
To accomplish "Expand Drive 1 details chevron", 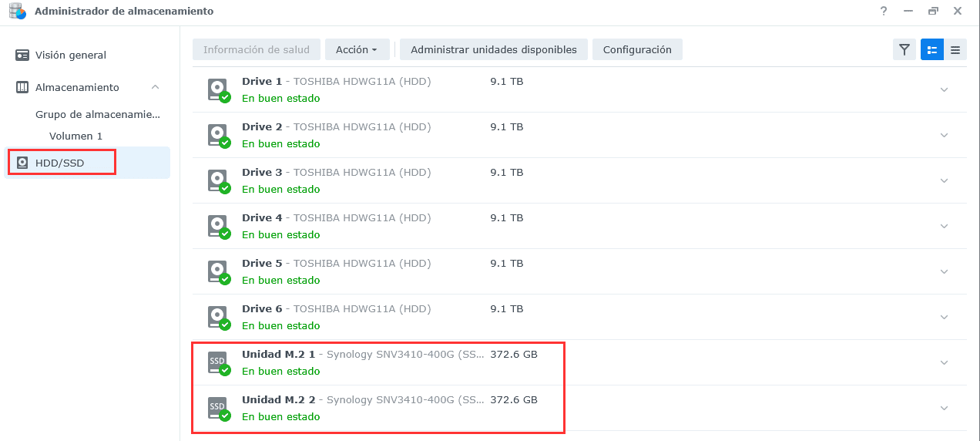I will [944, 89].
